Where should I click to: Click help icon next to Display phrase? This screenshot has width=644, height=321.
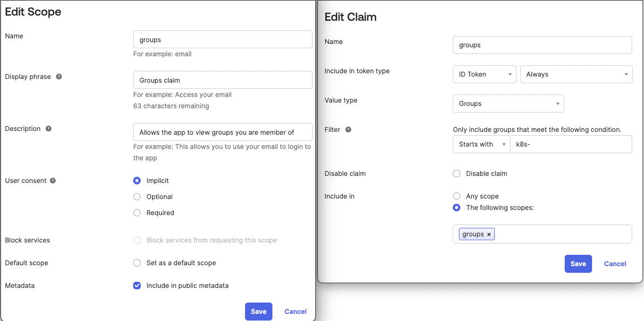coord(59,77)
